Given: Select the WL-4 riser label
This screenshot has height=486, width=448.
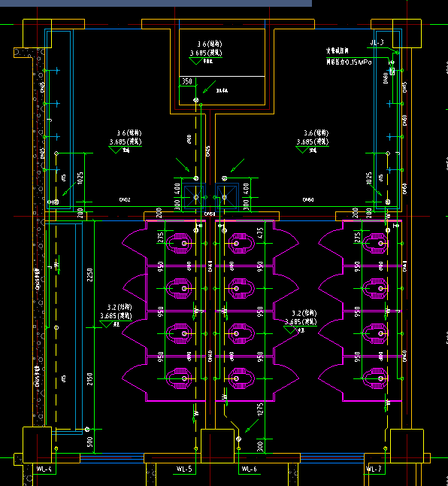Looking at the screenshot, I should click(x=44, y=469).
